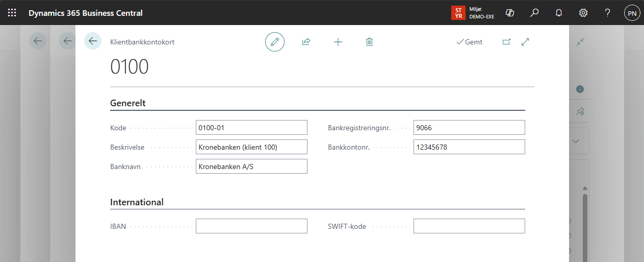Open the app launcher waffle menu
644x262 pixels.
[x=12, y=13]
